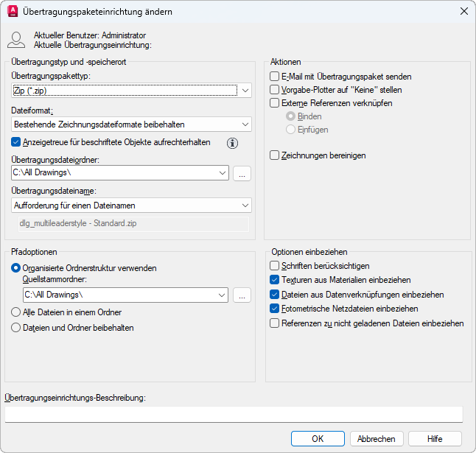Toggle Zeichnungen bereinigen checkbox
The image size is (476, 453).
(x=275, y=155)
